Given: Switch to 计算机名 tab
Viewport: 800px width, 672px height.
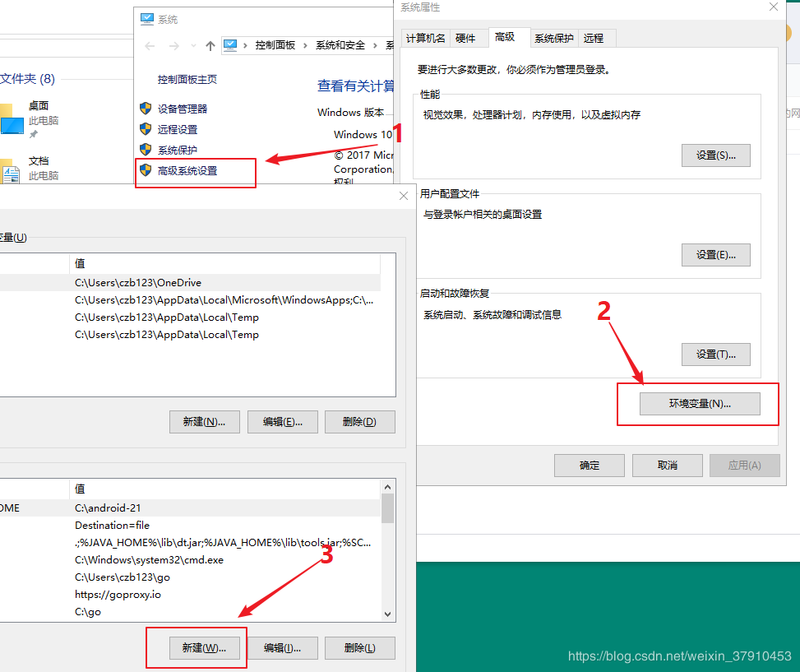Looking at the screenshot, I should [426, 39].
